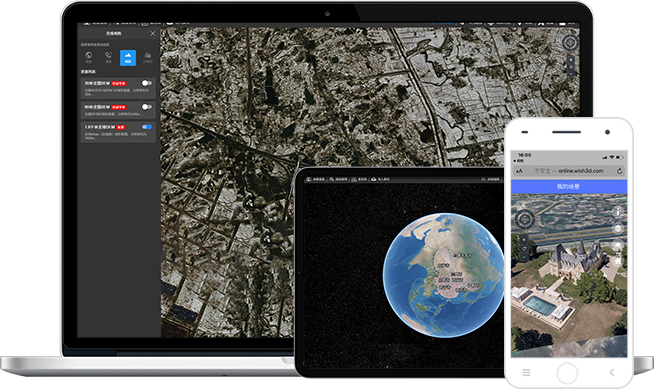Select the blue highlighted terrain icon tab
The width and height of the screenshot is (654, 389).
128,58
